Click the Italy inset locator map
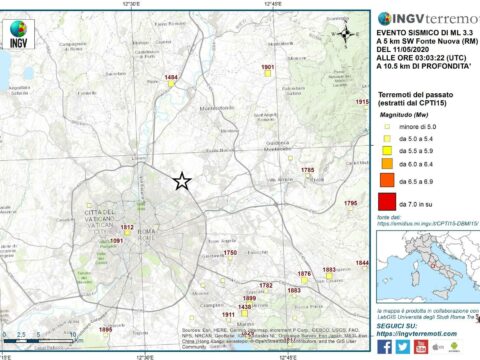Image resolution: width=480 pixels, height=360 pixels. click(x=428, y=267)
